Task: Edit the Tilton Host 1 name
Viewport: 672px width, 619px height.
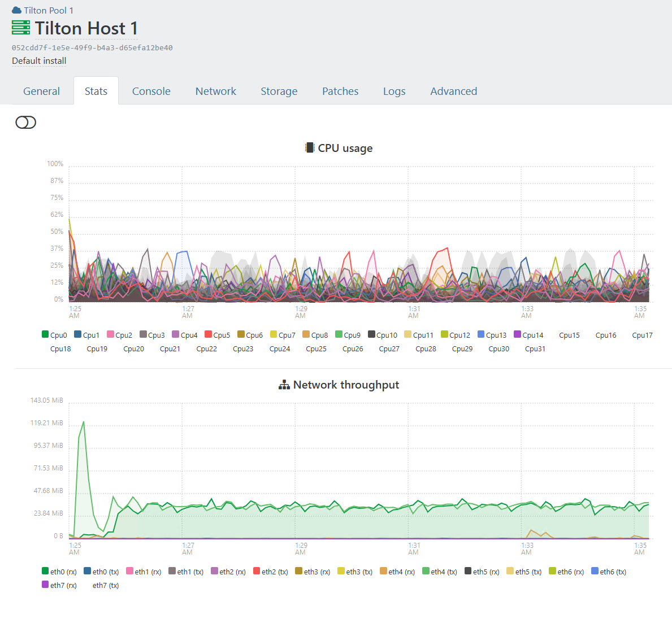Action: click(86, 28)
